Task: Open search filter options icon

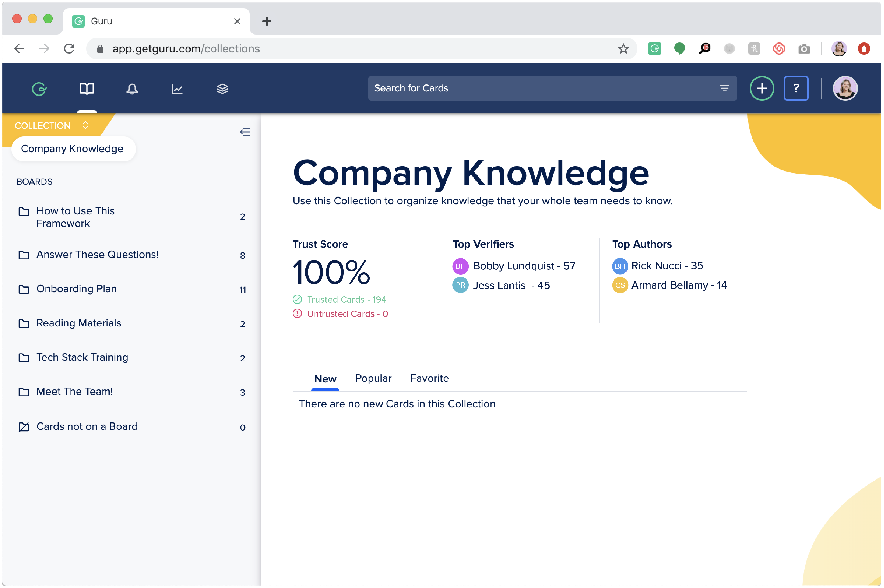Action: (724, 88)
